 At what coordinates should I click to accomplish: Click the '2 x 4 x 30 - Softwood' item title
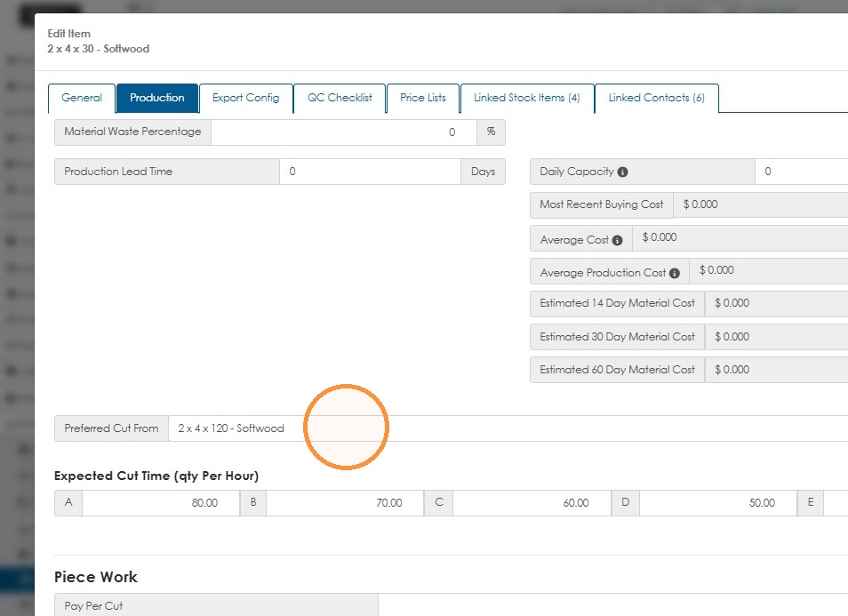(x=99, y=49)
